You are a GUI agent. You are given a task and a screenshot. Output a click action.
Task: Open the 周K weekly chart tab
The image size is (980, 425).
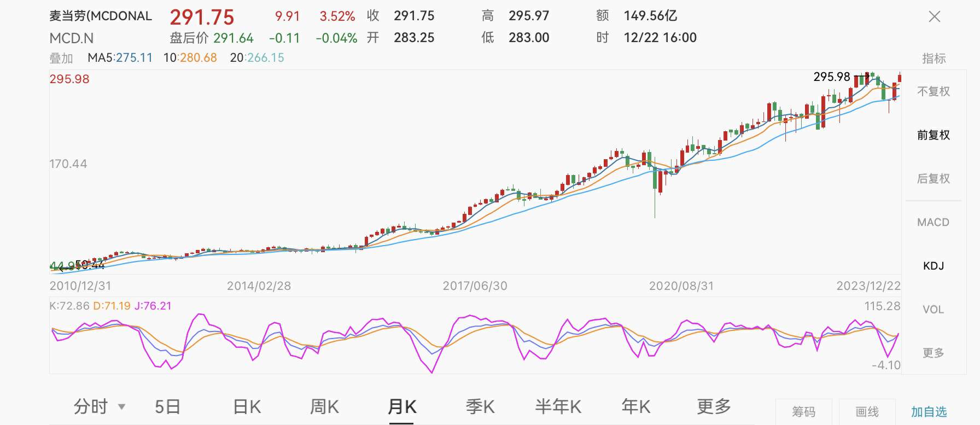(x=324, y=407)
